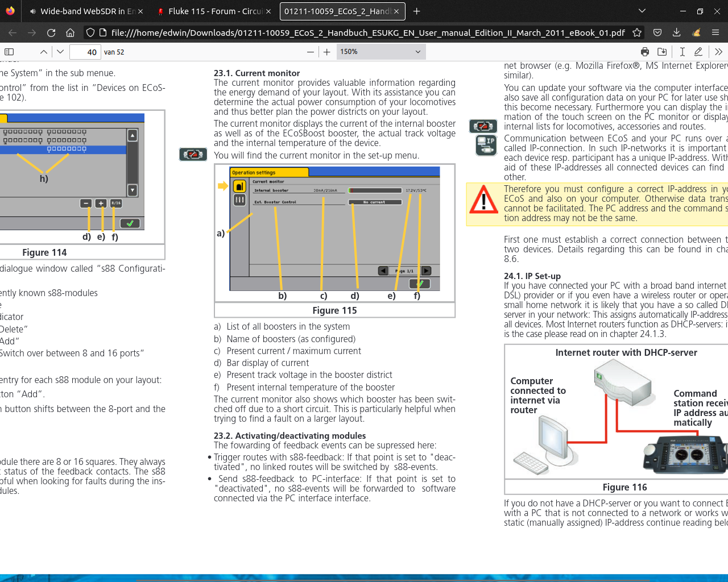Save the PDF with download icon
The width and height of the screenshot is (728, 582).
pos(662,52)
